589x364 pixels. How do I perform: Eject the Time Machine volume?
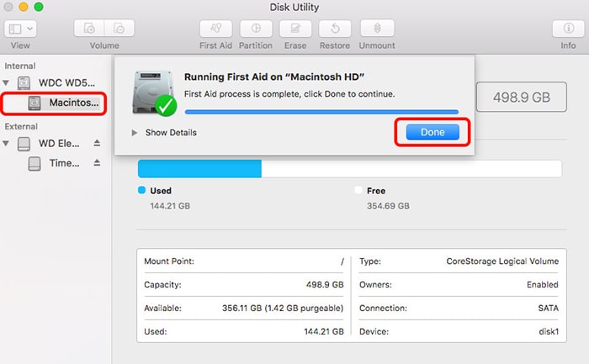pos(97,163)
